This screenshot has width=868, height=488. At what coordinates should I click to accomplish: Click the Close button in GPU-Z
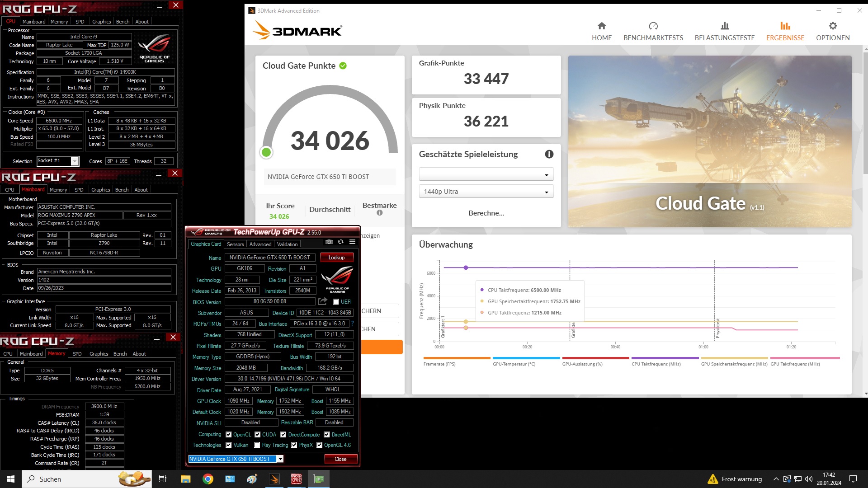pos(340,459)
